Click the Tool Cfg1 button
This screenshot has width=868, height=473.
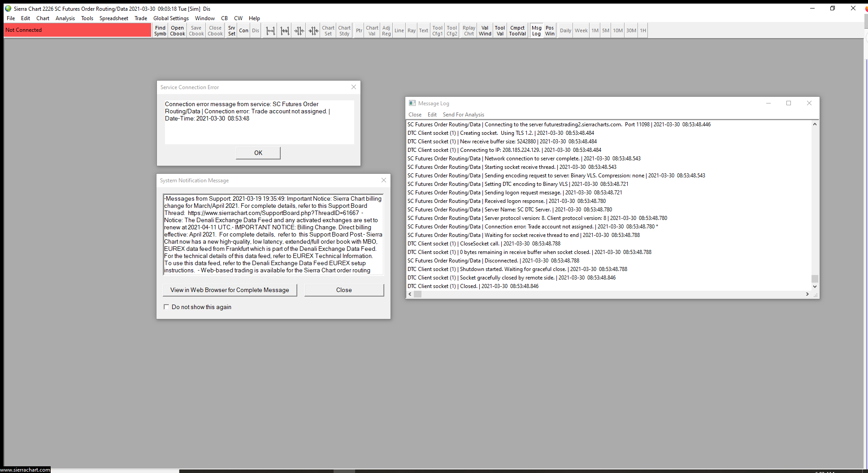[438, 30]
